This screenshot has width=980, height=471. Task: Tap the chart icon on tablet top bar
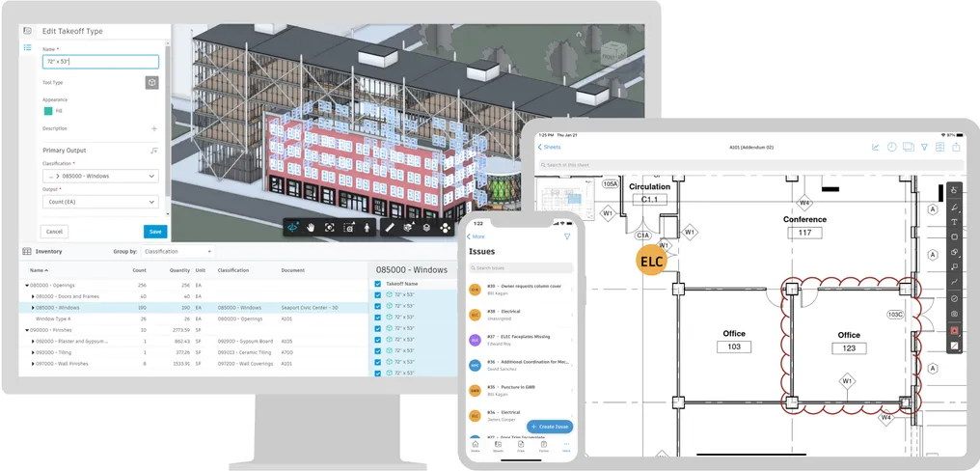pyautogui.click(x=876, y=147)
